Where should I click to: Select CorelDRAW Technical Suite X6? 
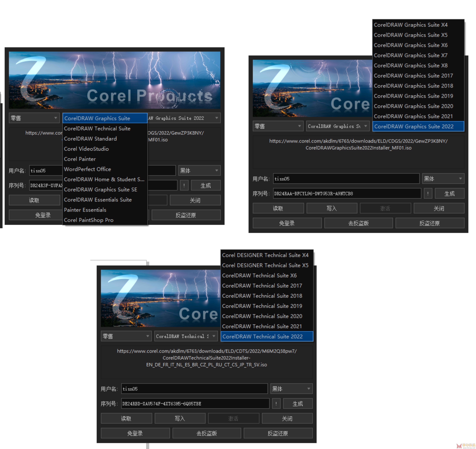pyautogui.click(x=267, y=275)
